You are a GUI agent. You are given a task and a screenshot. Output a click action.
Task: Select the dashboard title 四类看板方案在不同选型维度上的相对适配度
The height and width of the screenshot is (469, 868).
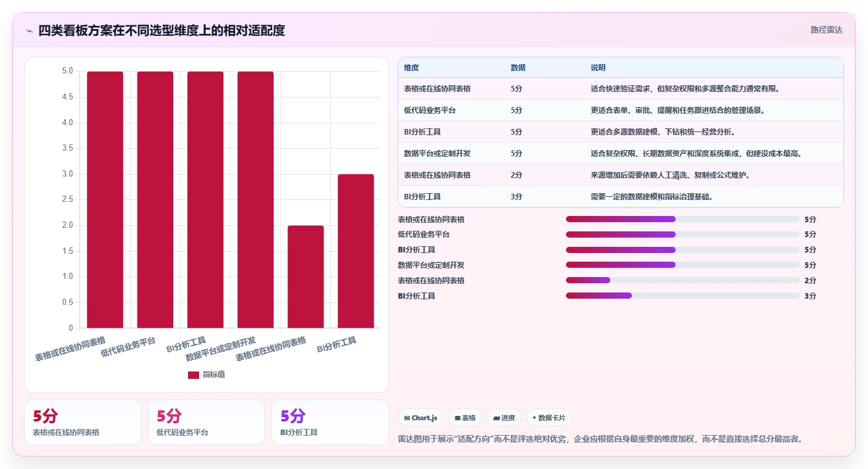[x=162, y=30]
